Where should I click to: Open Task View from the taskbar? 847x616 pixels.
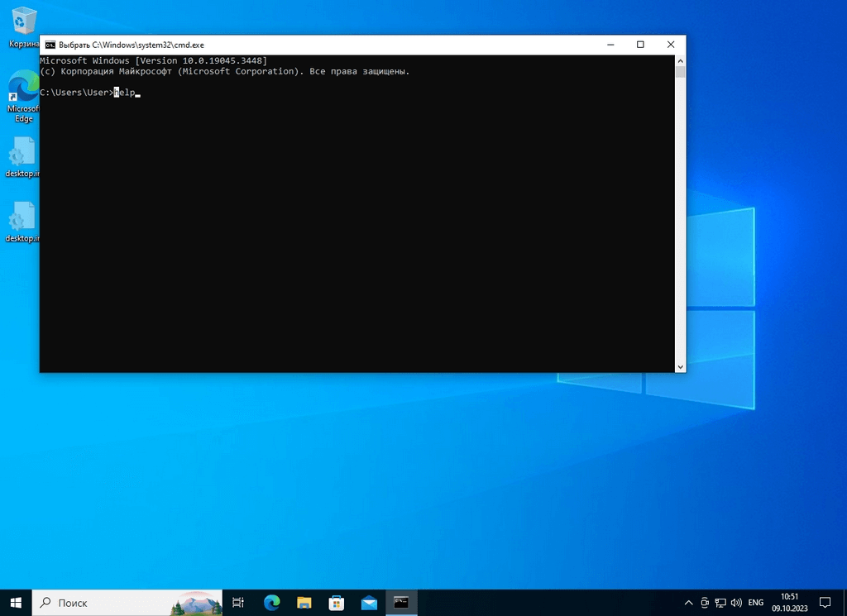(x=237, y=603)
